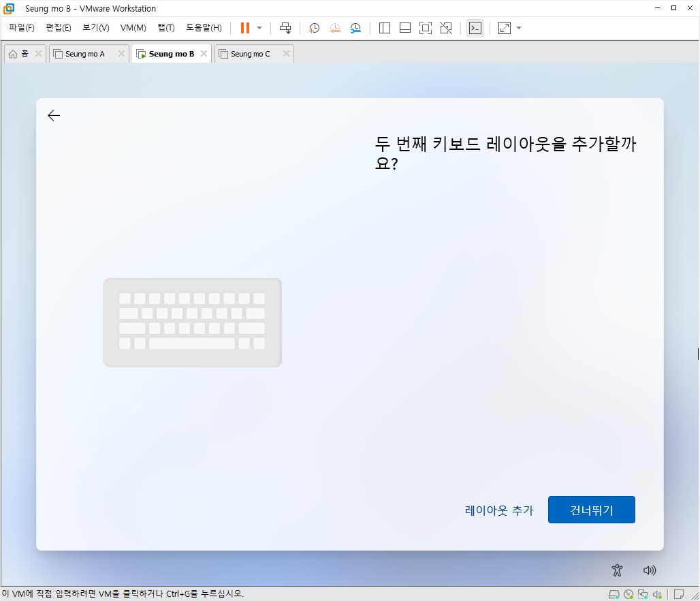
Task: Click the CD/DVD drive status icon
Action: [x=629, y=594]
